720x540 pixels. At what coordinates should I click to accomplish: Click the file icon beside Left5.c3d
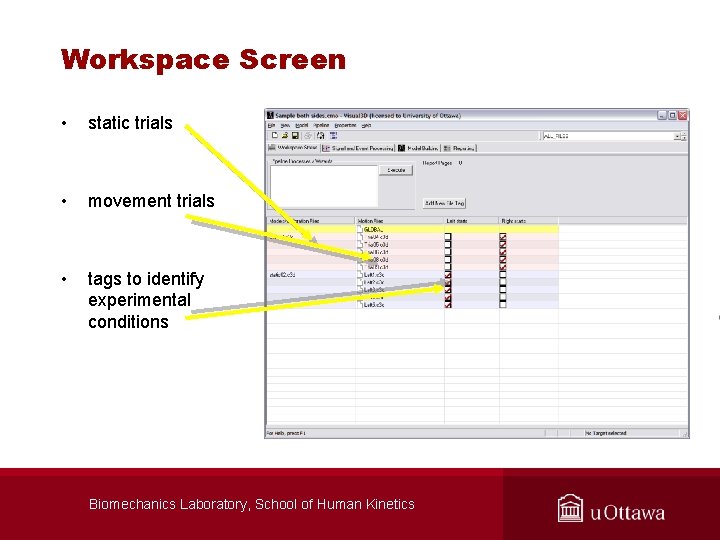[x=360, y=304]
